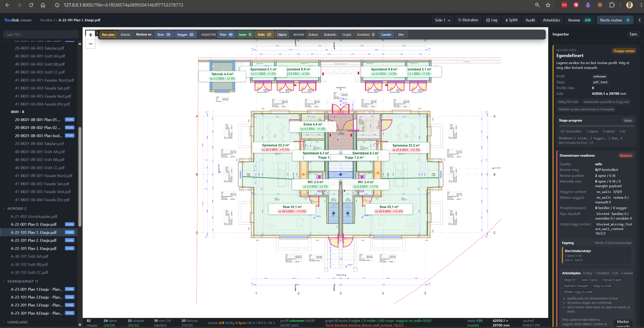Open browser zoom magnifier icon
644x328 pixels.
[x=537, y=5]
